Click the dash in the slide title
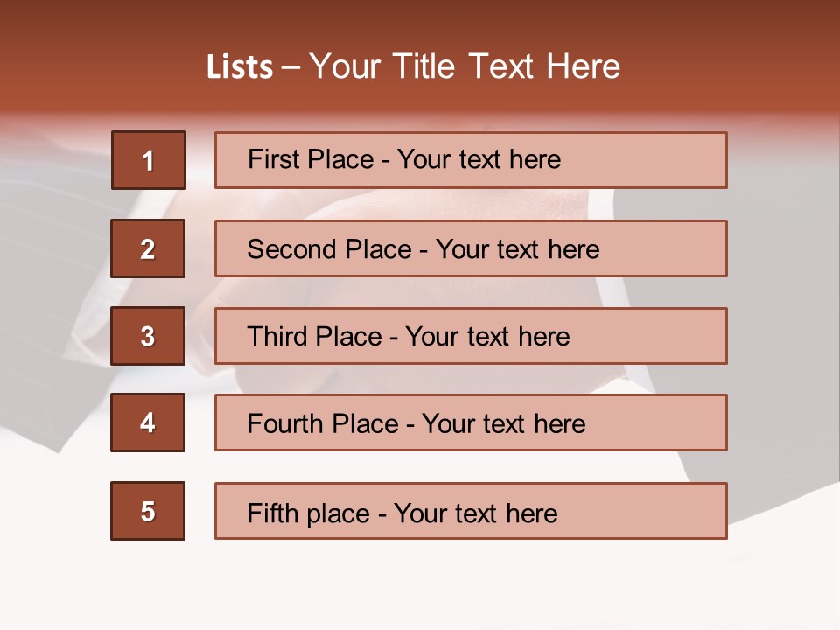 point(290,68)
